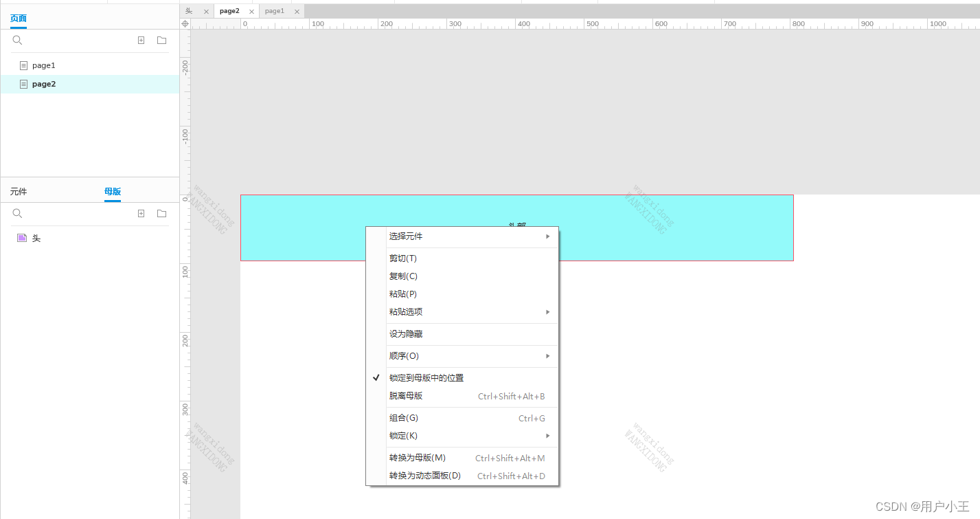Add a new folder in the masters panel
Image resolution: width=980 pixels, height=519 pixels.
click(x=162, y=214)
